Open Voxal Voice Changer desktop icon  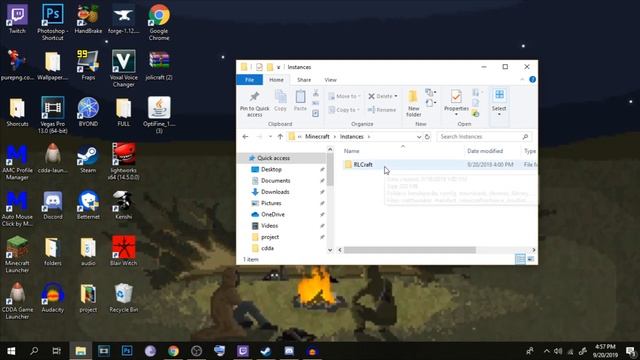click(x=124, y=68)
